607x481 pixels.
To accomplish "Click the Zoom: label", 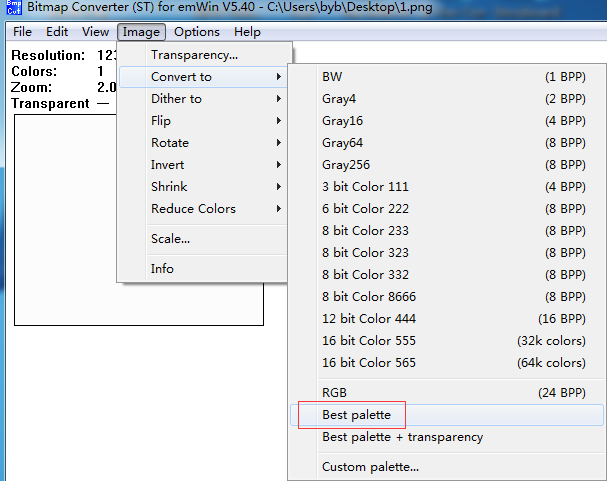I will click(x=31, y=87).
